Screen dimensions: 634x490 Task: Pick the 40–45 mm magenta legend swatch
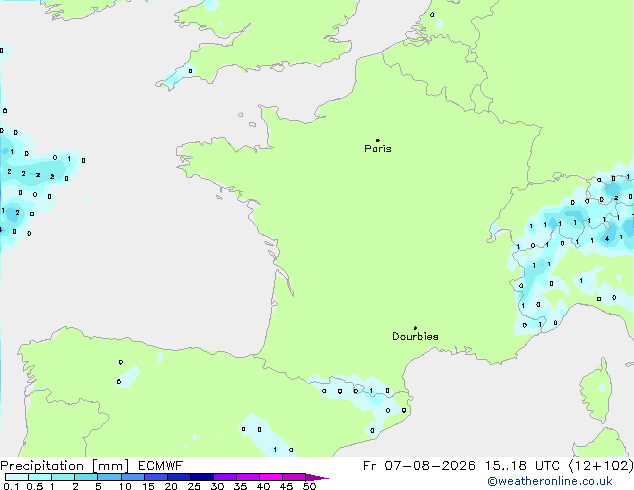point(271,477)
